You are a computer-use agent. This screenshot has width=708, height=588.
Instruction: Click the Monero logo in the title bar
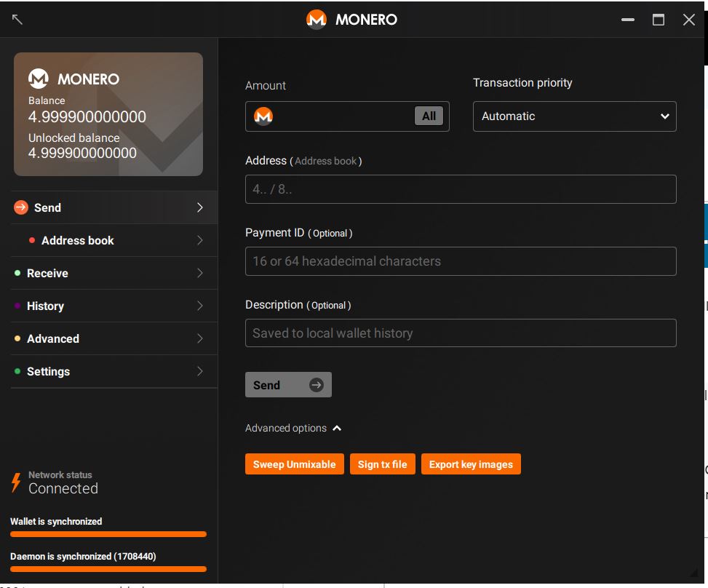[x=316, y=20]
